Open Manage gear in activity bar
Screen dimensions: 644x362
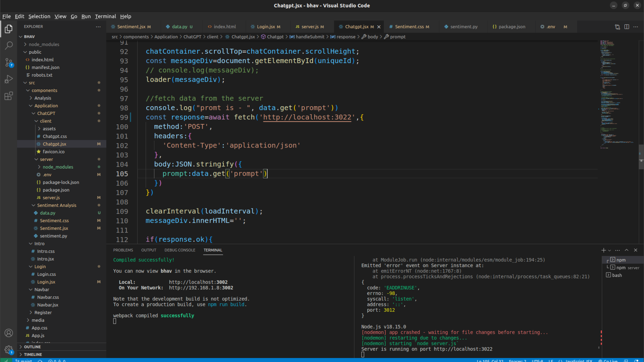9,350
